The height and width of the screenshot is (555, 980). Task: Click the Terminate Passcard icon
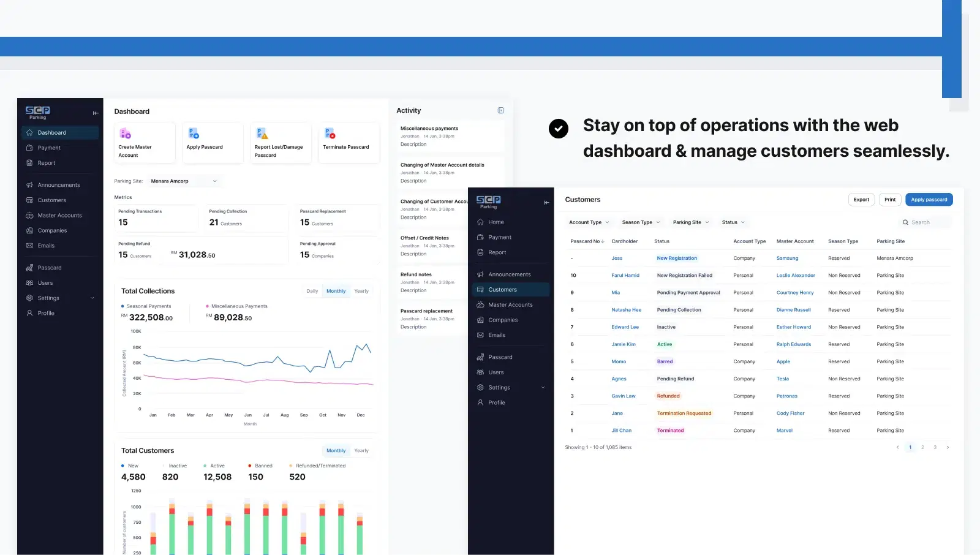330,134
